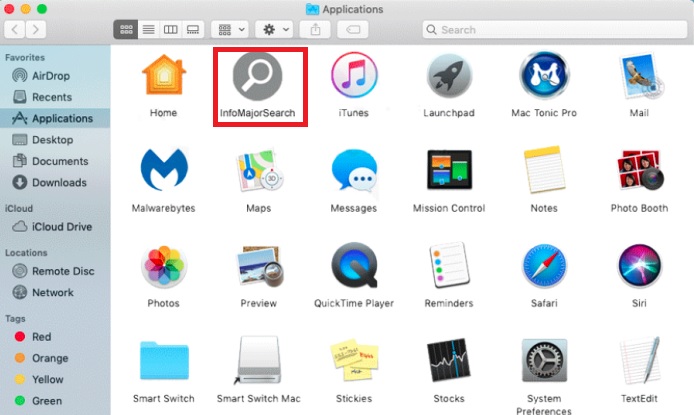Select the Smart Switch Mac drive icon

click(259, 360)
